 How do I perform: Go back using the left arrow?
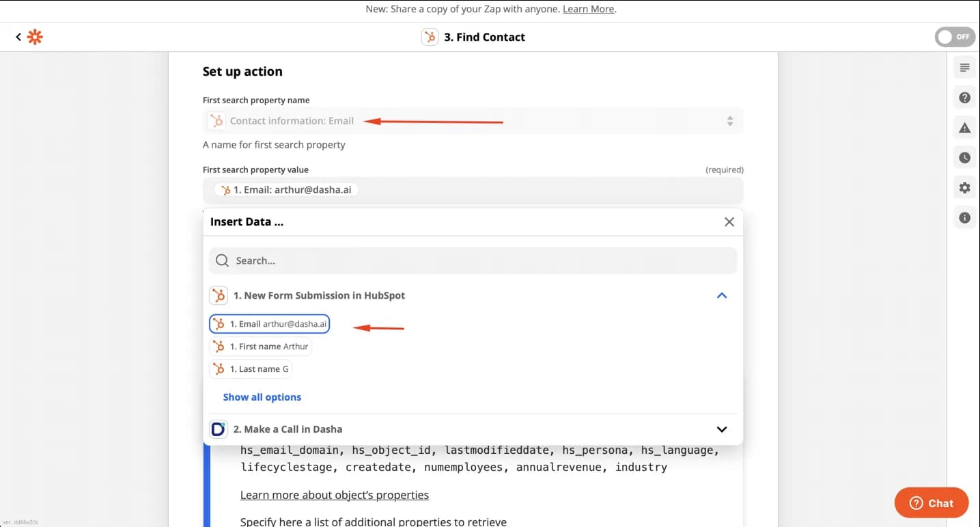point(18,37)
